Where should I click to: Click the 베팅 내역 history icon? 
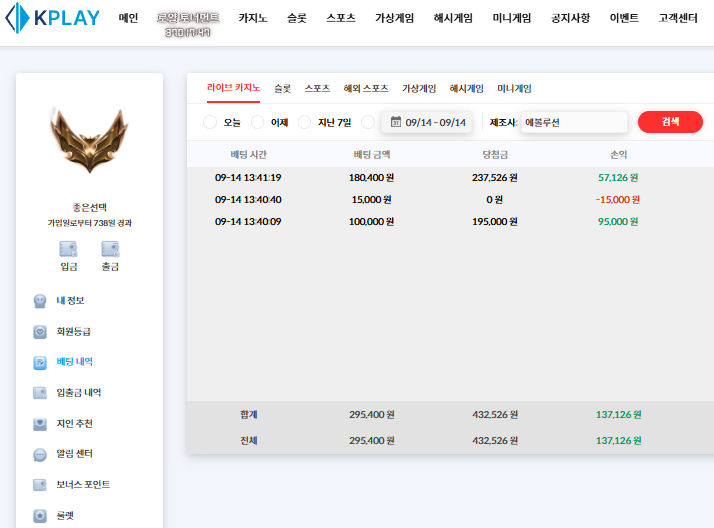click(40, 362)
